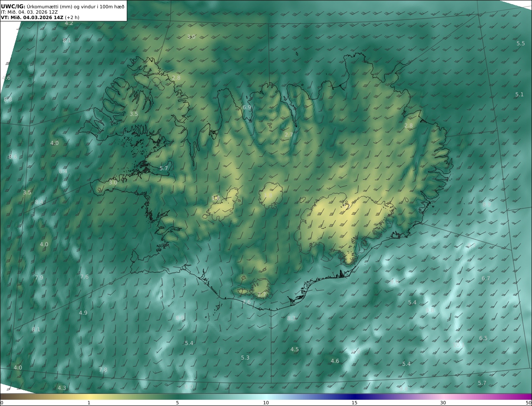Pick the magenta color at colorbar 50

tap(529, 396)
